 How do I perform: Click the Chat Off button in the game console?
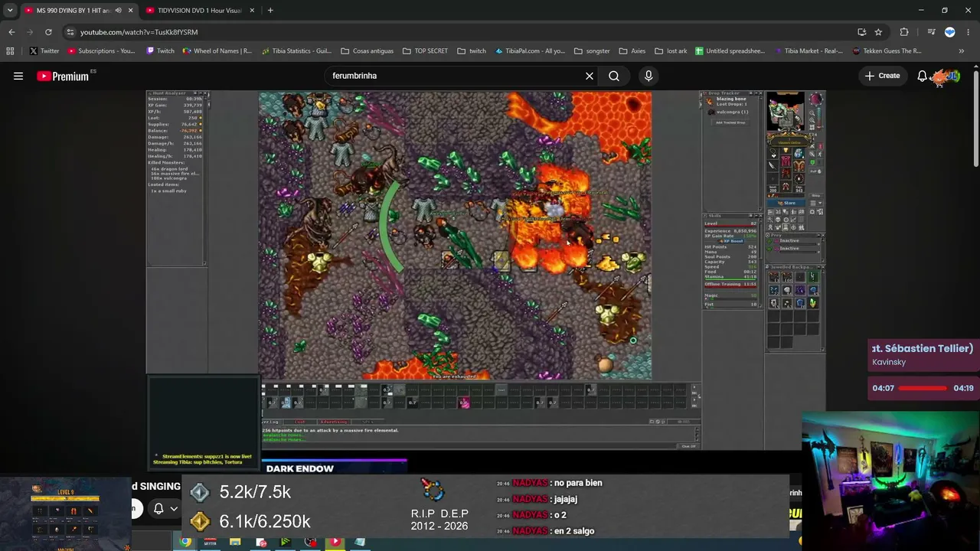pos(688,446)
